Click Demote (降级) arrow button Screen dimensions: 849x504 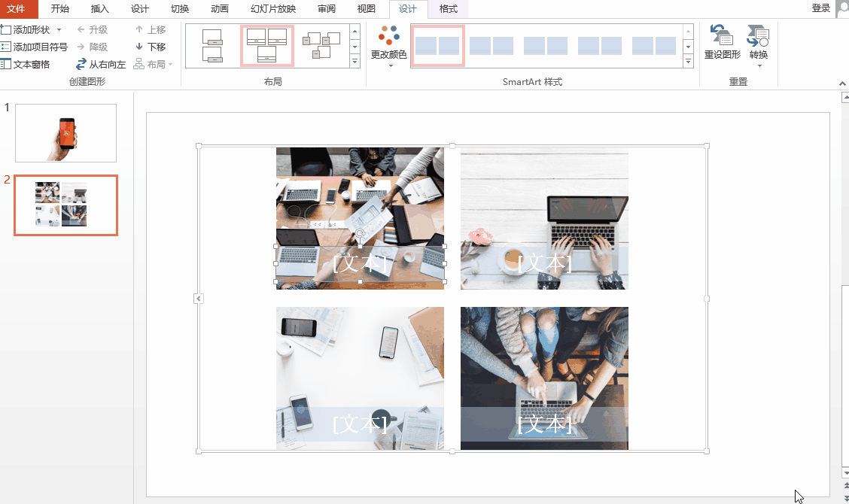tap(93, 47)
